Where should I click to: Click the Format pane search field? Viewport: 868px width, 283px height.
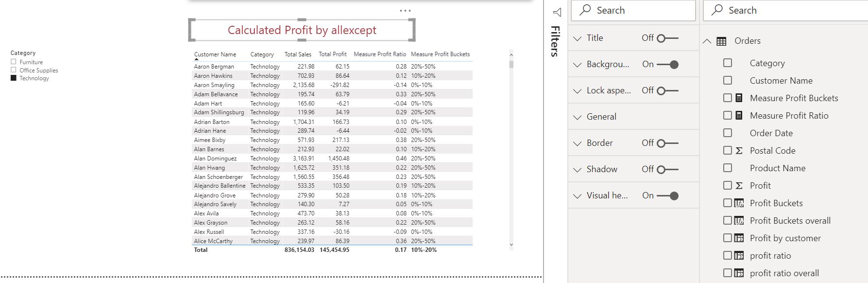pyautogui.click(x=633, y=10)
